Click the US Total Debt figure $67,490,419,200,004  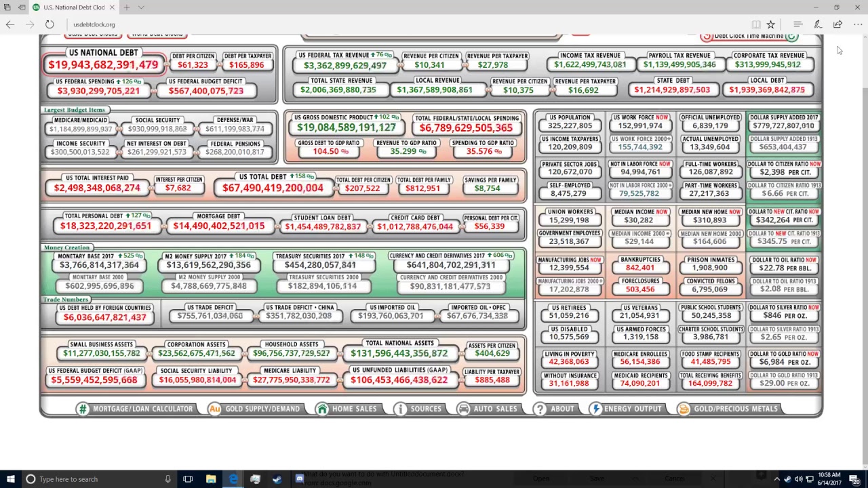coord(273,188)
